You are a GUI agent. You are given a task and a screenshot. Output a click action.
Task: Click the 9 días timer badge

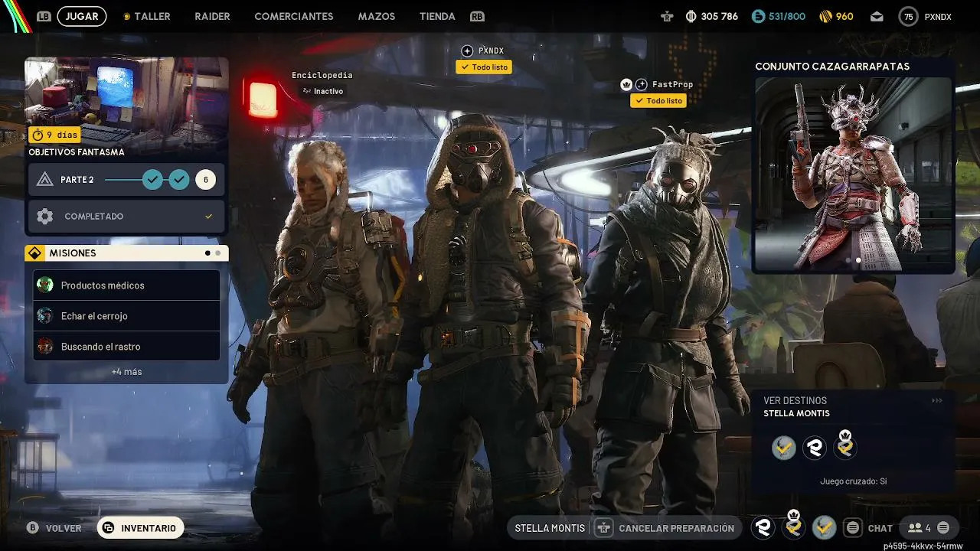[x=54, y=135]
